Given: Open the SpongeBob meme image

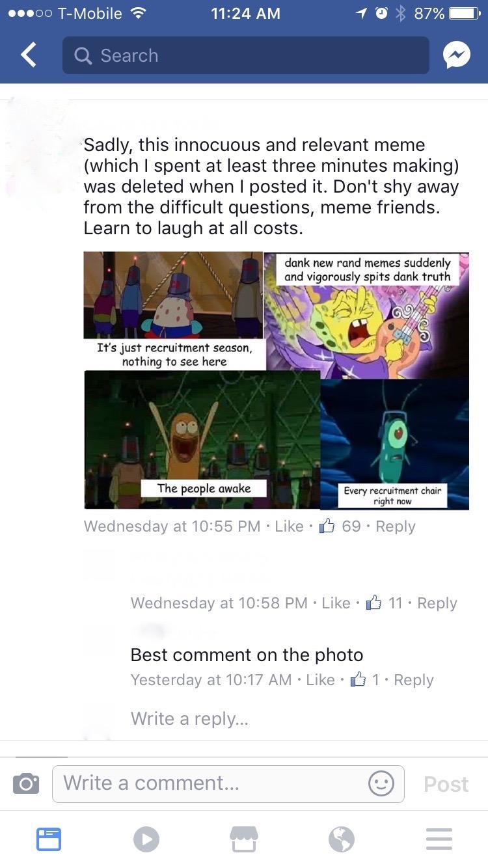Looking at the screenshot, I should pos(277,380).
